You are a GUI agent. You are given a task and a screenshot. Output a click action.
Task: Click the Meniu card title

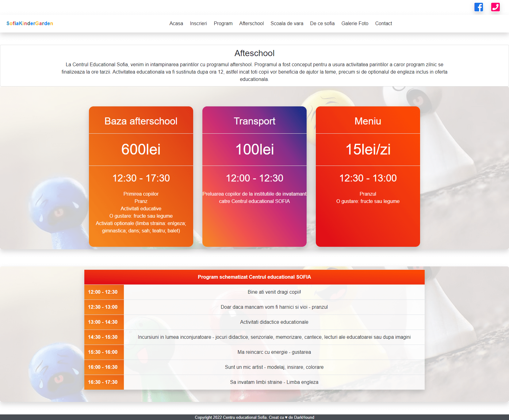(x=368, y=121)
